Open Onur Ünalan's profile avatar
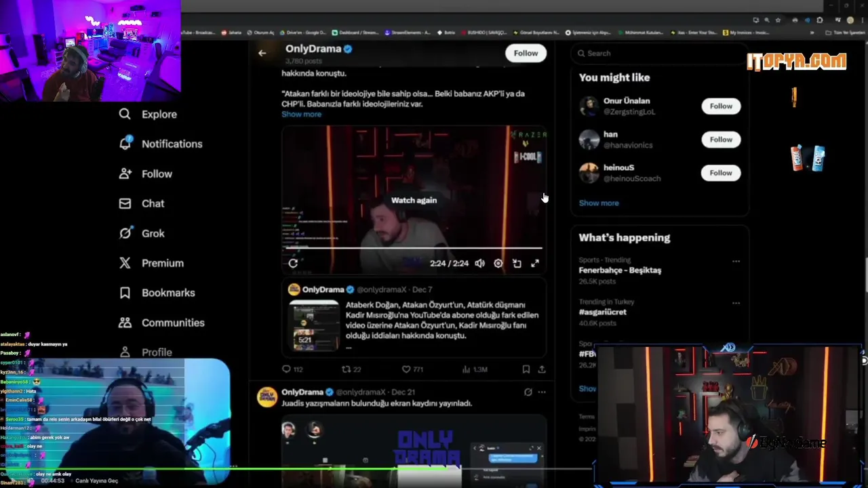This screenshot has height=488, width=868. (589, 106)
